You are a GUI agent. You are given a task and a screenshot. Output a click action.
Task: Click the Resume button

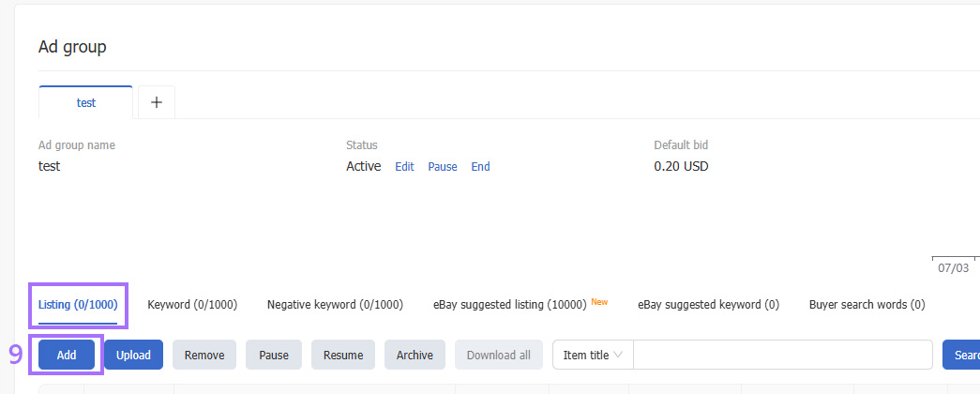343,355
